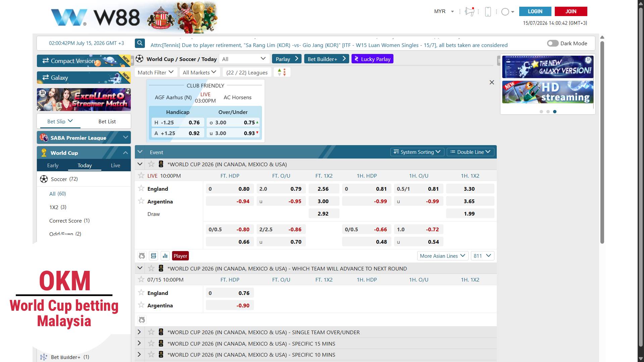This screenshot has height=362, width=644.
Task: Select All (60) in soccer menu
Action: click(58, 194)
